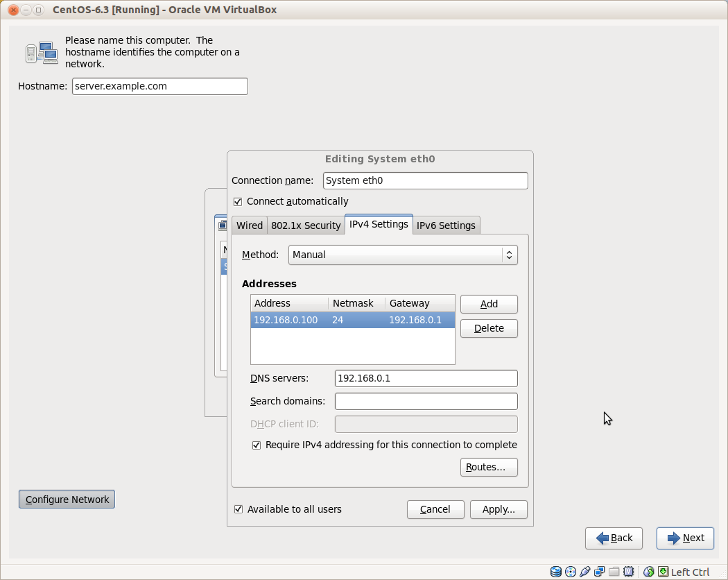Click the Configure Network button
The height and width of the screenshot is (580, 728).
point(67,499)
